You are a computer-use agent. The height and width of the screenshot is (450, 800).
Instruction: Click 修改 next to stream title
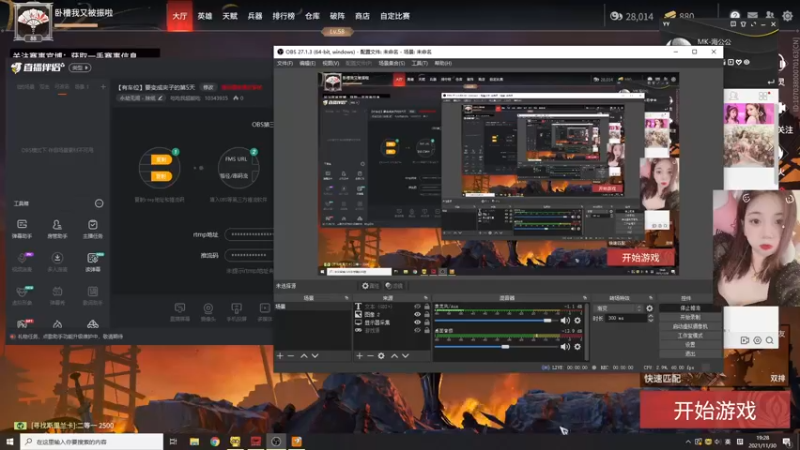(x=209, y=87)
